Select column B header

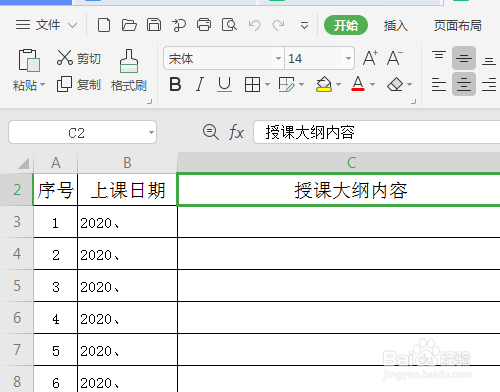pos(127,163)
